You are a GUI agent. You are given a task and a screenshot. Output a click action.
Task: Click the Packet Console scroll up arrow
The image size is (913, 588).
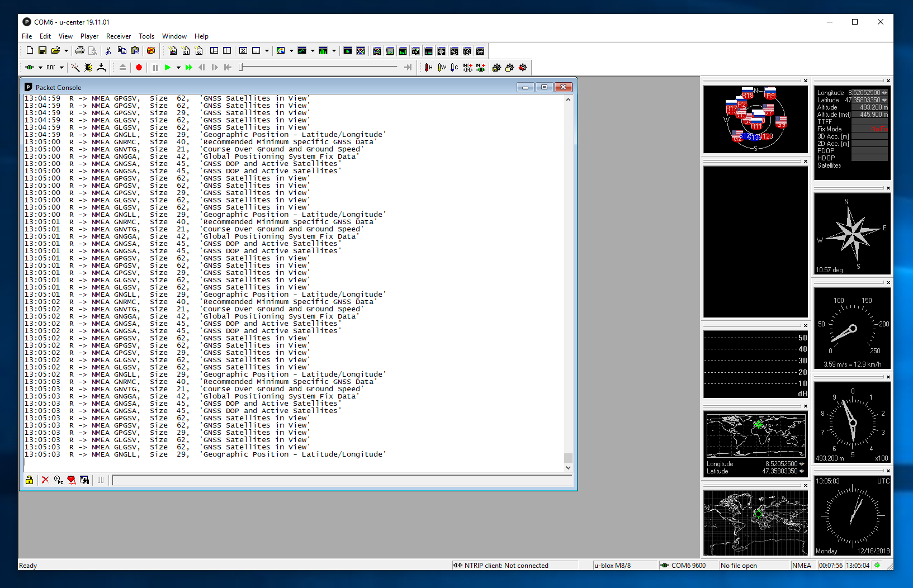(568, 99)
